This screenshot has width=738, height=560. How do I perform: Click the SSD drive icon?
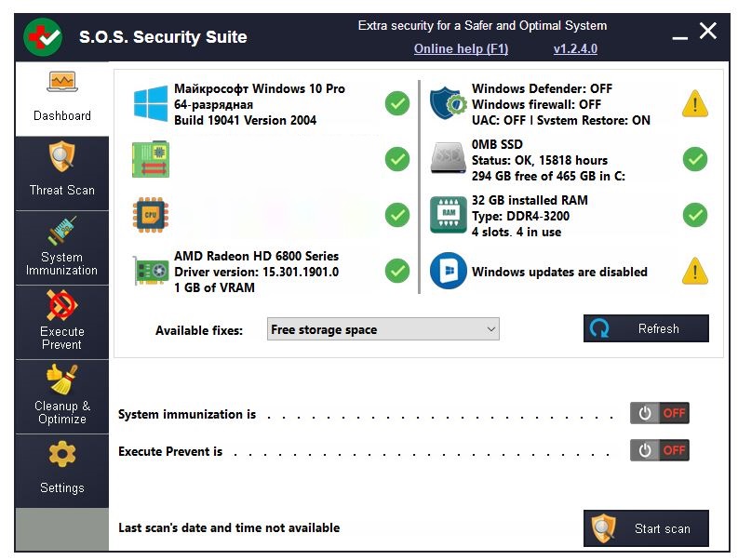tap(448, 159)
